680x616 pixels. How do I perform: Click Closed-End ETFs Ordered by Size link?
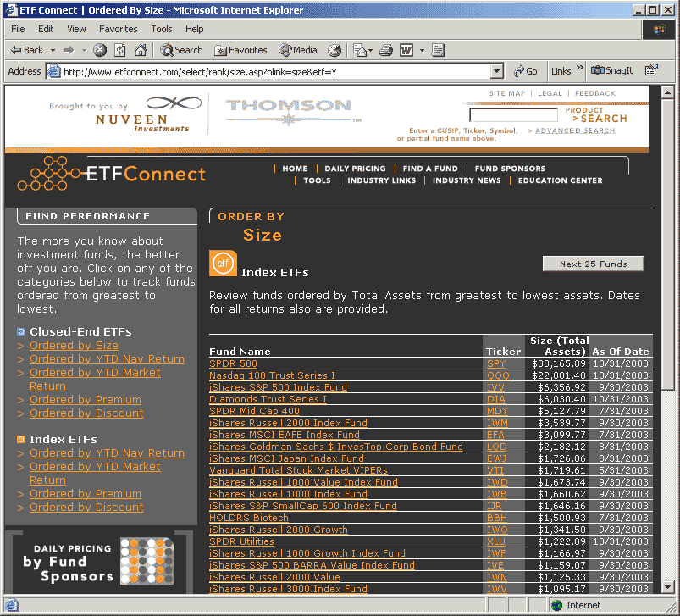[74, 346]
